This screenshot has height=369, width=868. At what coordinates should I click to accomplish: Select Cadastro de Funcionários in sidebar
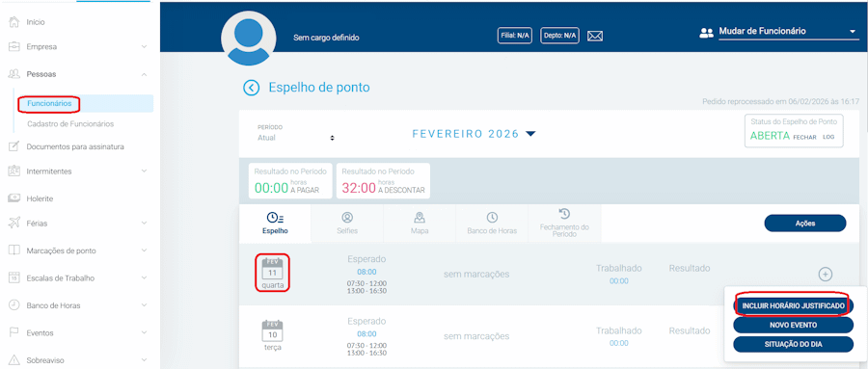pyautogui.click(x=70, y=124)
